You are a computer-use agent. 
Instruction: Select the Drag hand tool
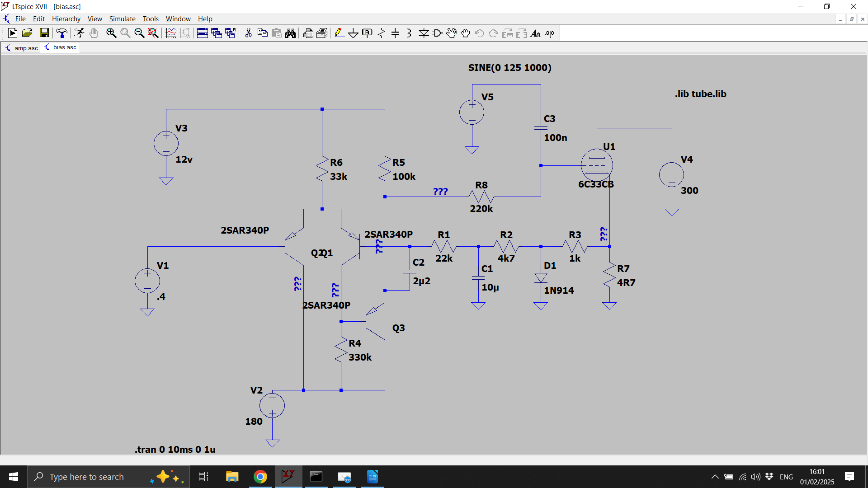click(466, 33)
